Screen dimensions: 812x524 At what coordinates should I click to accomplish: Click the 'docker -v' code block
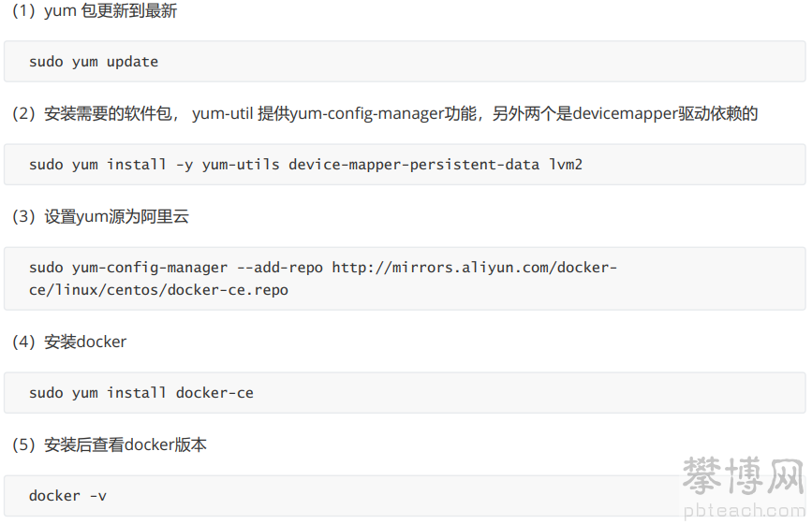tap(405, 496)
